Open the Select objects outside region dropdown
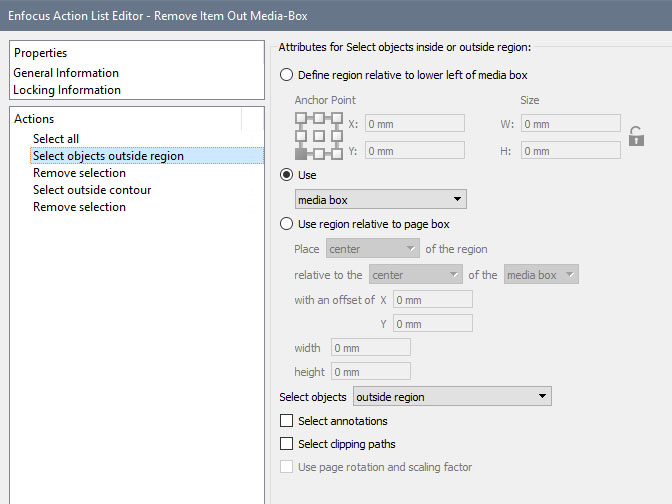The image size is (672, 504). (x=452, y=397)
